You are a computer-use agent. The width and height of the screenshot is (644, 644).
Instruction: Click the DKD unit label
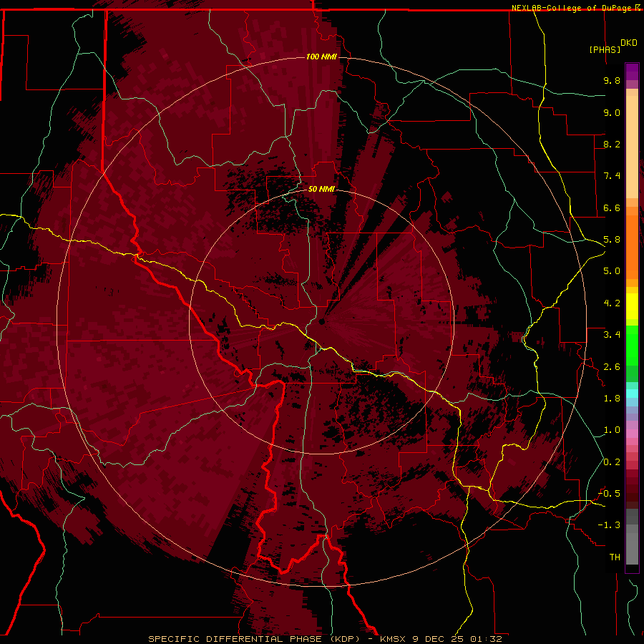(628, 43)
